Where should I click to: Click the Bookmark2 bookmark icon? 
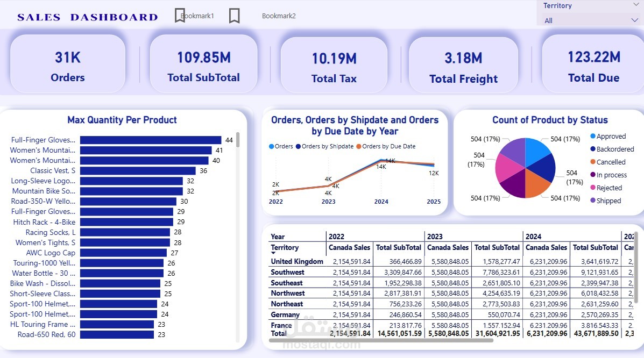click(234, 16)
